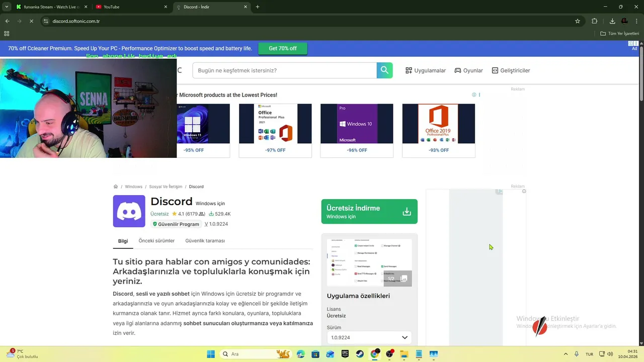Open OBS Studio from taskbar

[389, 354]
